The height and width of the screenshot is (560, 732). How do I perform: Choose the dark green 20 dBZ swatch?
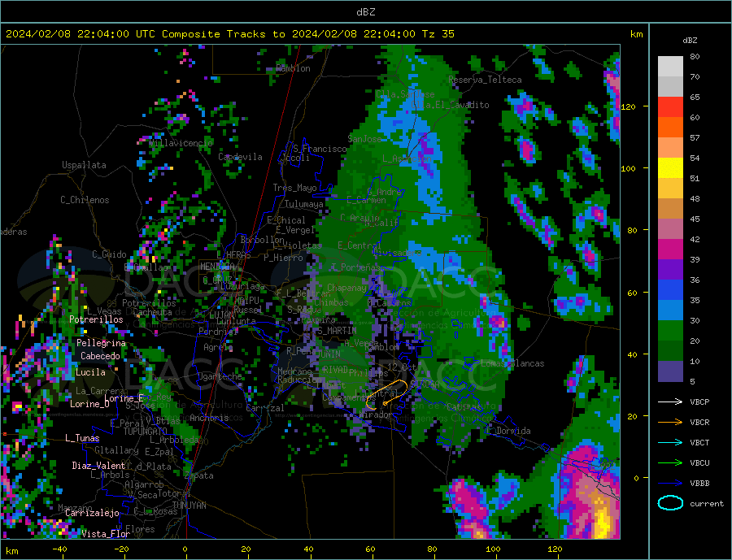click(670, 350)
